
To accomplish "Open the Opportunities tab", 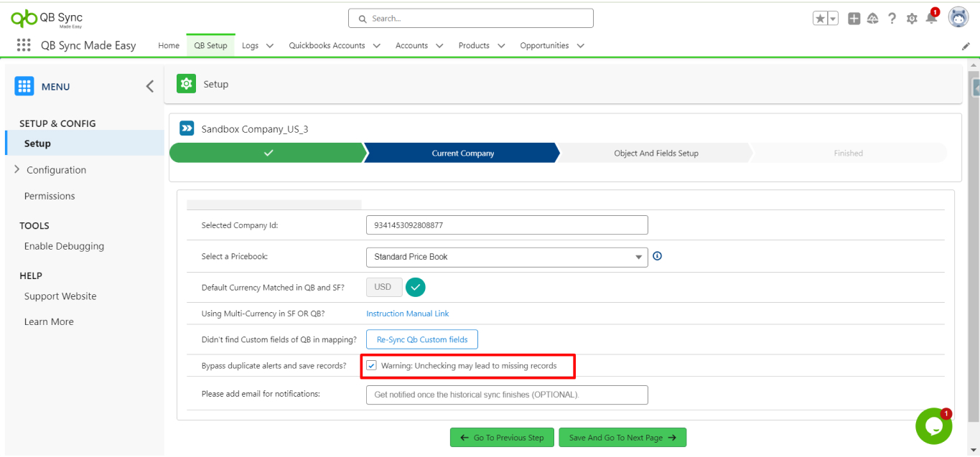I will (x=544, y=46).
